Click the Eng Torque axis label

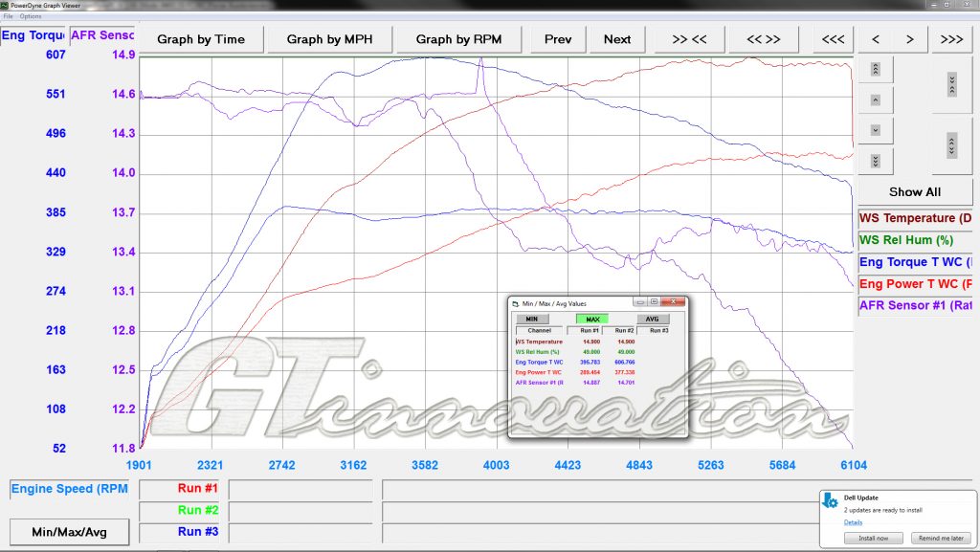tap(33, 35)
